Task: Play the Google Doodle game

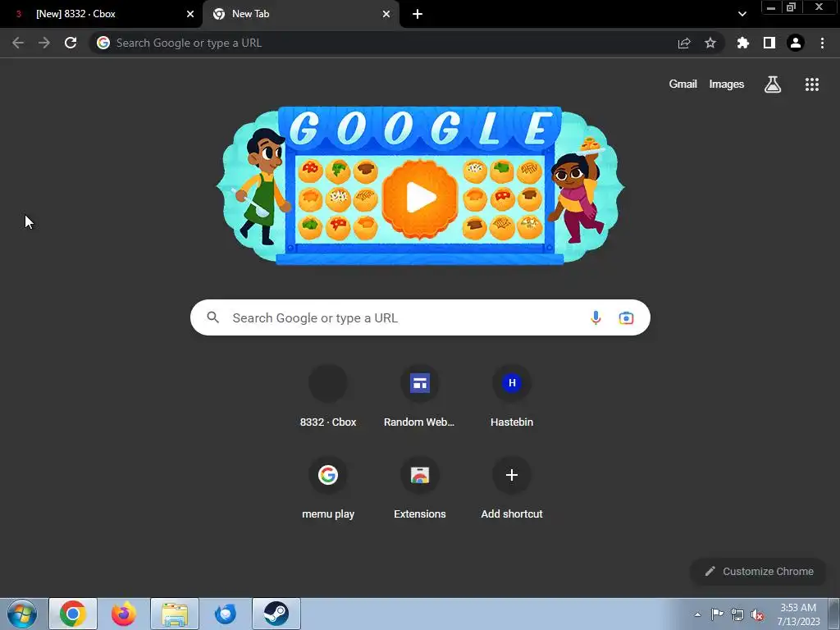Action: click(x=421, y=198)
